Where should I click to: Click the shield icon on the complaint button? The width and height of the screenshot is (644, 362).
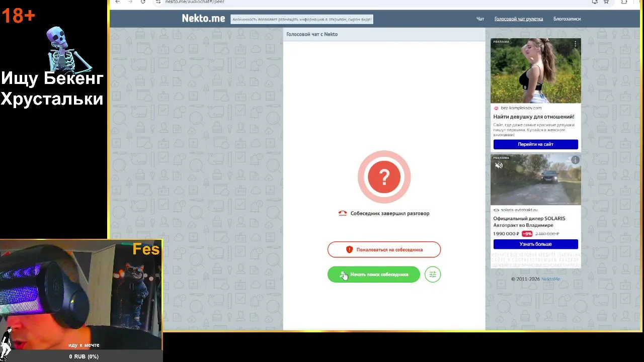pos(349,249)
